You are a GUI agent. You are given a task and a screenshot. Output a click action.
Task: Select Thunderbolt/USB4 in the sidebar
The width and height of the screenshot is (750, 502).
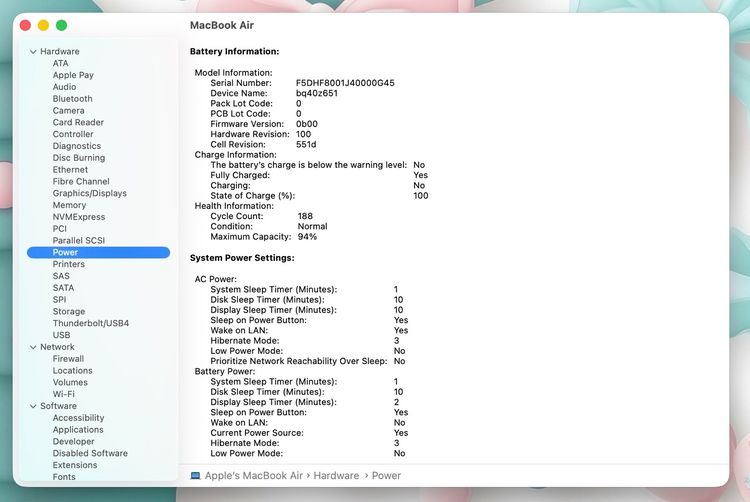pyautogui.click(x=90, y=323)
